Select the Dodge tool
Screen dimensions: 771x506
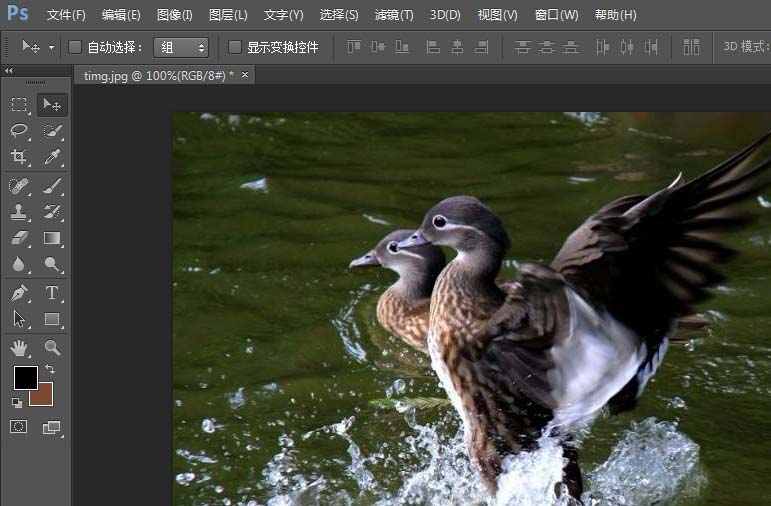(52, 265)
